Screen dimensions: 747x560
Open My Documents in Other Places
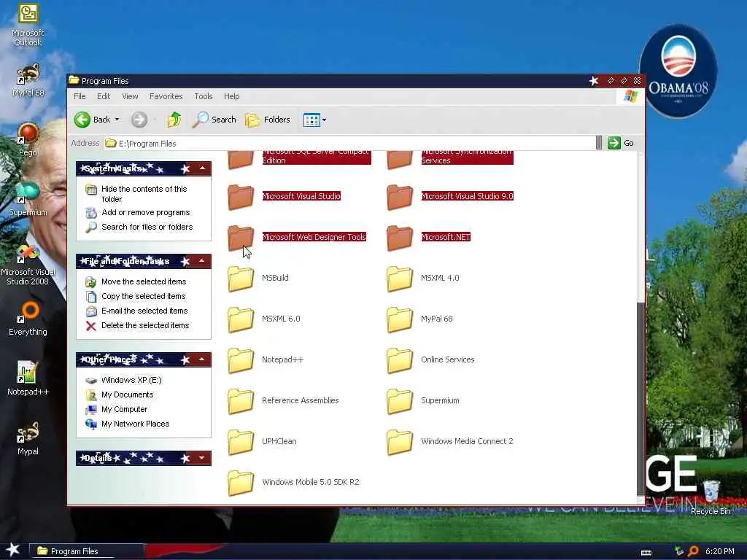(127, 394)
